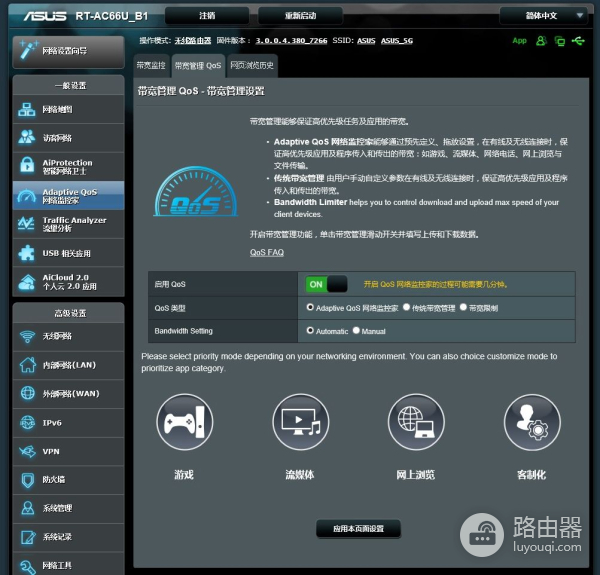The width and height of the screenshot is (600, 575).
Task: Click the Logout (注销) button
Action: click(207, 16)
